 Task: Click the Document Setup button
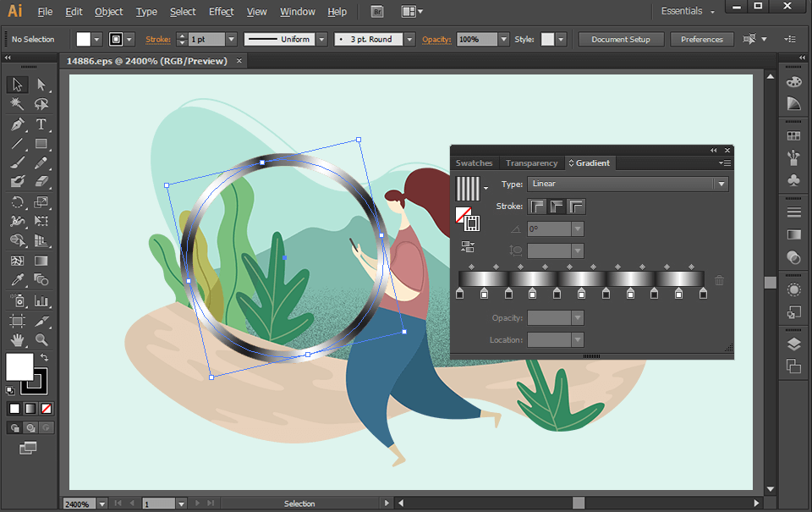620,38
